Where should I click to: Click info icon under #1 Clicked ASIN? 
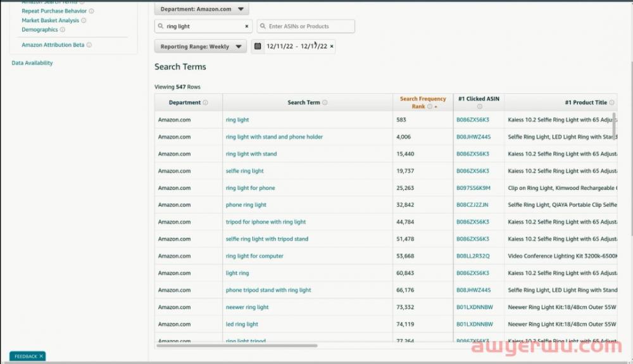point(479,106)
